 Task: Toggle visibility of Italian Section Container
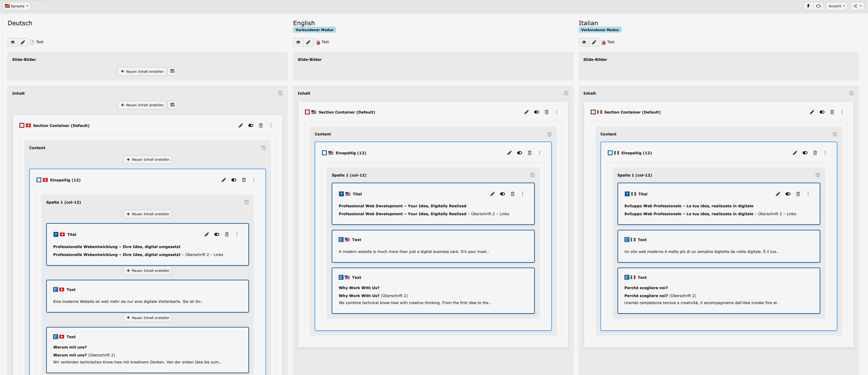[822, 112]
